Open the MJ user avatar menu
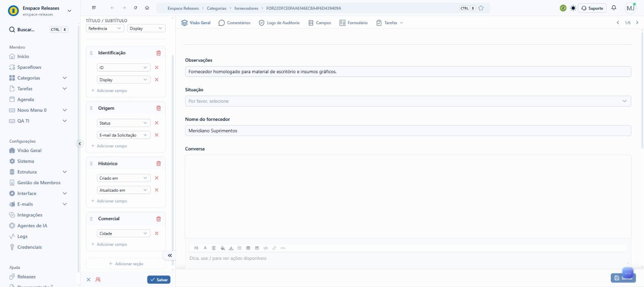Viewport: 644px width, 287px height. click(630, 8)
